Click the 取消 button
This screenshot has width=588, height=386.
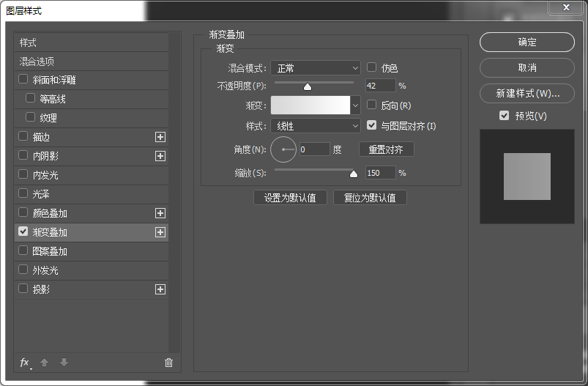527,67
